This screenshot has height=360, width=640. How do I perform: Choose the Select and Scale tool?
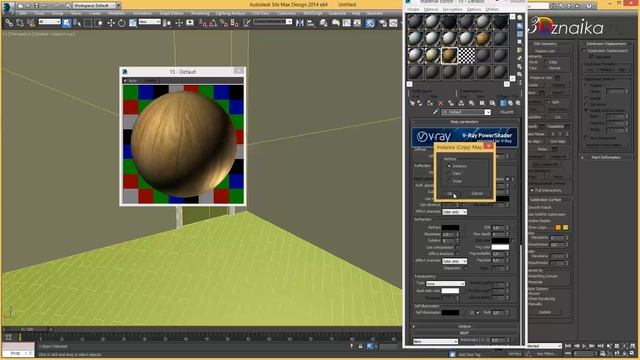coord(133,23)
